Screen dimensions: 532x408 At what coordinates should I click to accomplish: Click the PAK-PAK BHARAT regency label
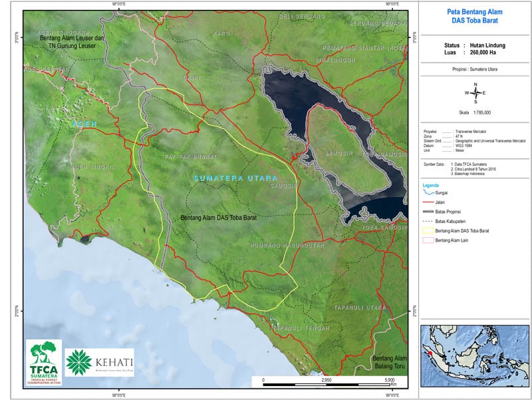click(190, 158)
